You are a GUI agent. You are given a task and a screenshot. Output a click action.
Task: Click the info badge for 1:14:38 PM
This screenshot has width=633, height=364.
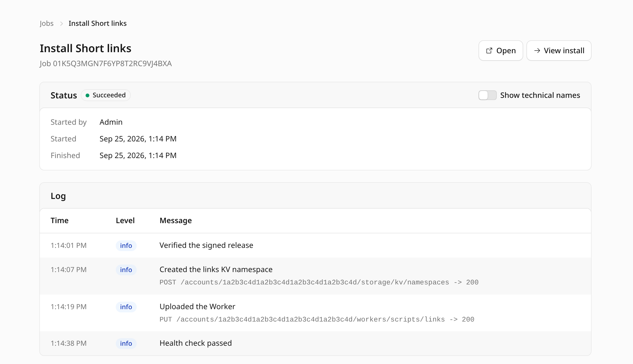[126, 343]
